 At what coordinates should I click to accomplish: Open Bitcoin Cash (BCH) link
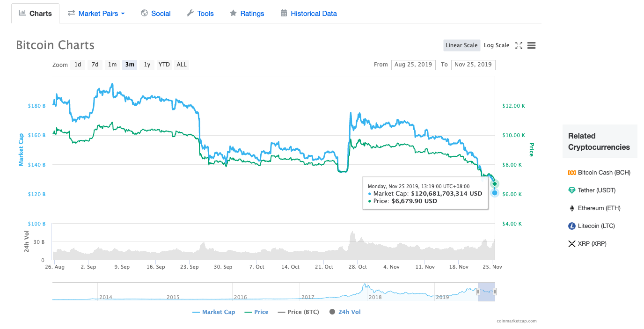pyautogui.click(x=604, y=173)
